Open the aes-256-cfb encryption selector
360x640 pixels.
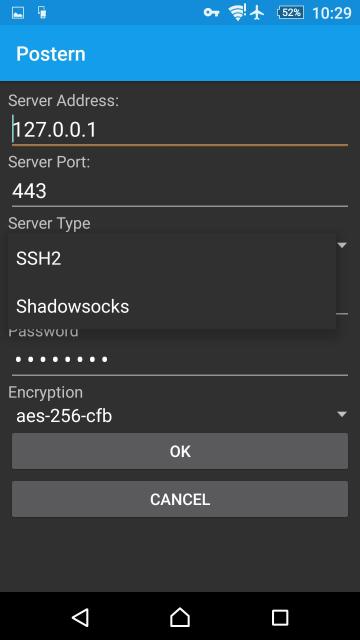click(180, 416)
